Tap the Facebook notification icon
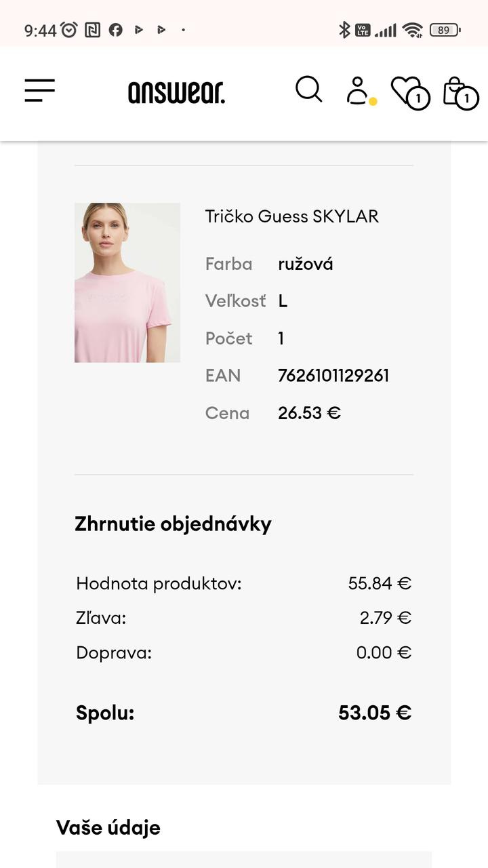Image resolution: width=488 pixels, height=868 pixels. [116, 30]
